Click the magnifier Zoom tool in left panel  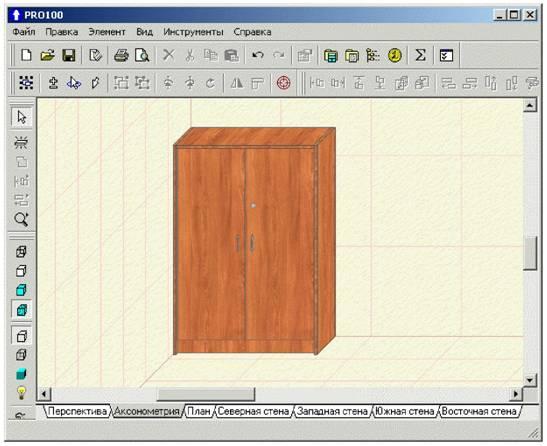pos(21,220)
